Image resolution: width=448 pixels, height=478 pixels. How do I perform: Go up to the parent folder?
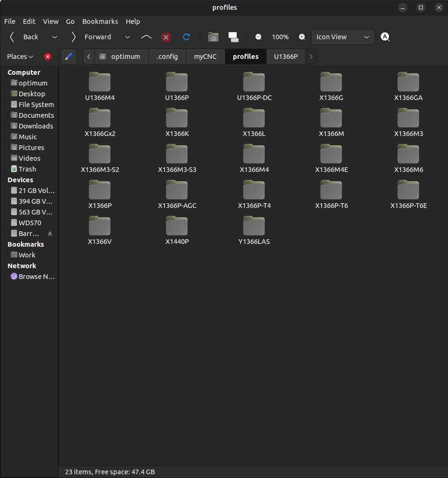(x=146, y=37)
